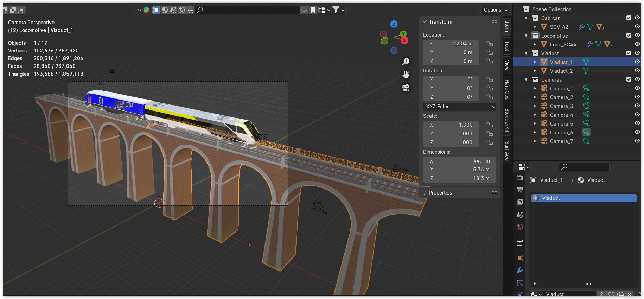Open the XYZ Euler rotation mode dropdown
This screenshot has width=644, height=299.
tap(460, 107)
